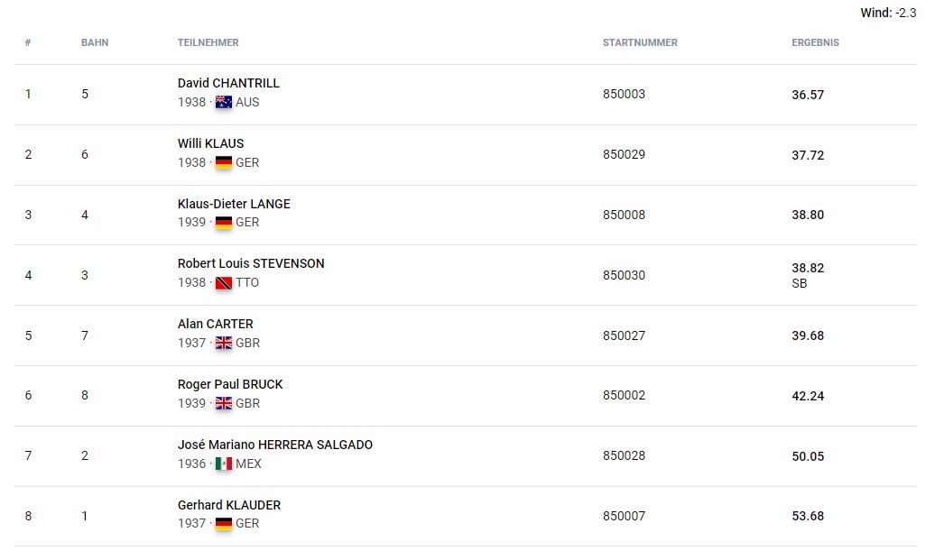Sort by the STARTNUMMER column header
The width and height of the screenshot is (935, 560).
[640, 43]
